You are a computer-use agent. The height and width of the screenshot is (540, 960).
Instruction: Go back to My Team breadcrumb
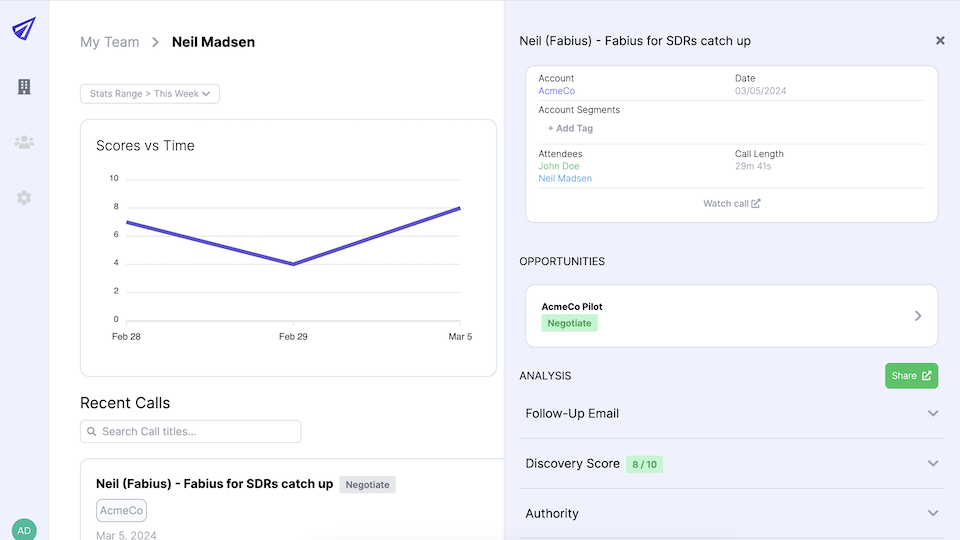110,42
